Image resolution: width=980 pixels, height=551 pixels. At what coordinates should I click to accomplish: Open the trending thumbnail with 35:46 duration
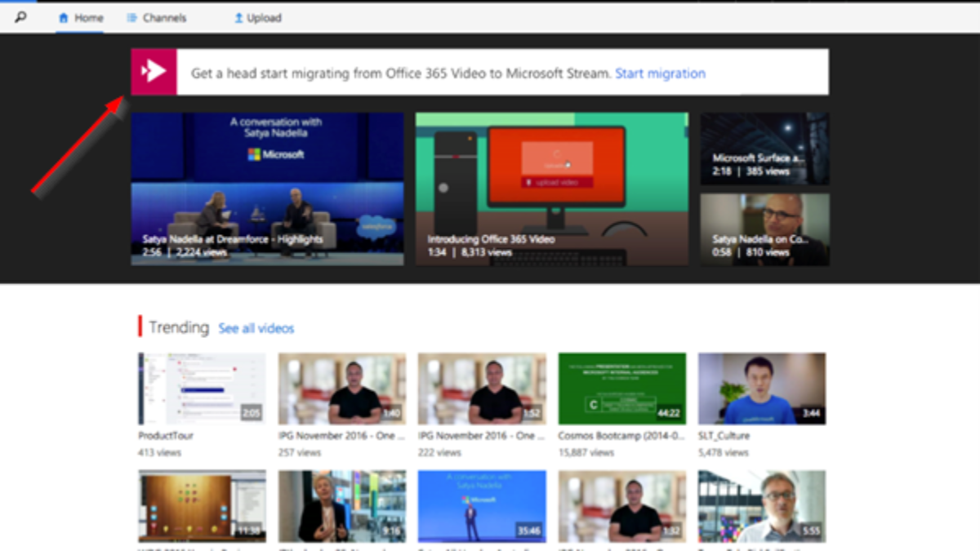pyautogui.click(x=482, y=506)
